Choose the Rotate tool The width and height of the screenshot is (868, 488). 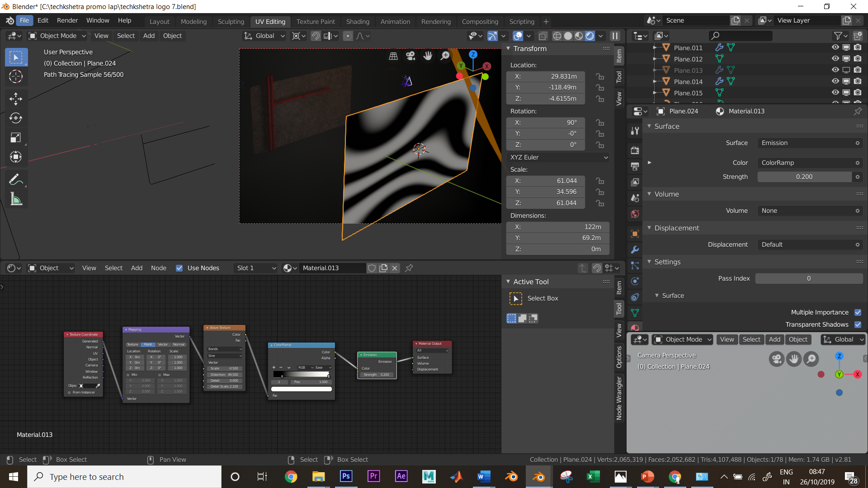click(x=16, y=118)
